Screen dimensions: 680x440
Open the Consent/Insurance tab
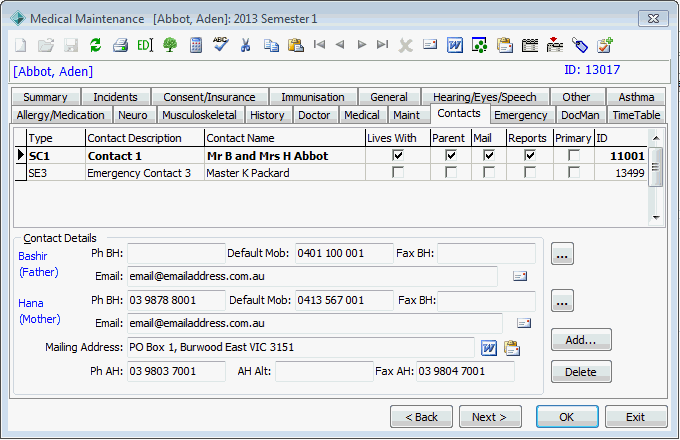(209, 97)
